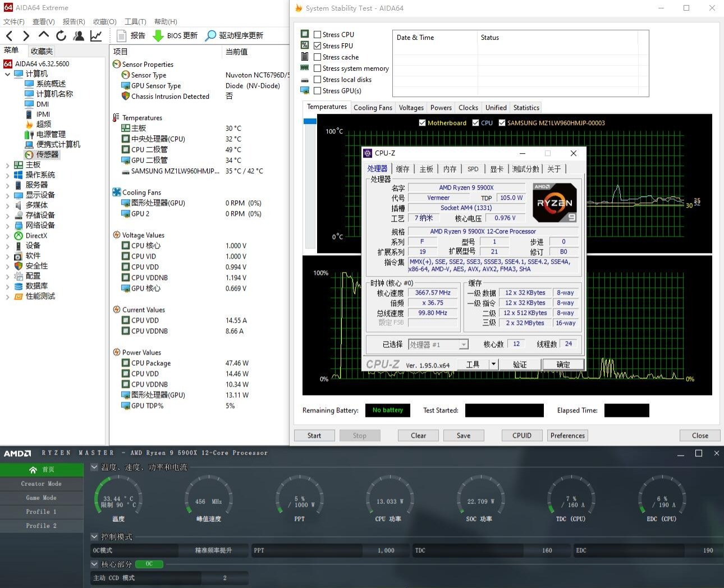Viewport: 724px width, 588px height.
Task: Open 驱动程序更新 magnifier icon
Action: (210, 36)
